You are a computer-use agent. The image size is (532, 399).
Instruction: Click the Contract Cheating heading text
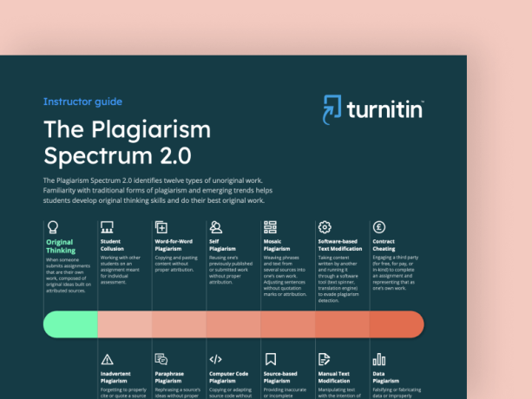point(385,246)
